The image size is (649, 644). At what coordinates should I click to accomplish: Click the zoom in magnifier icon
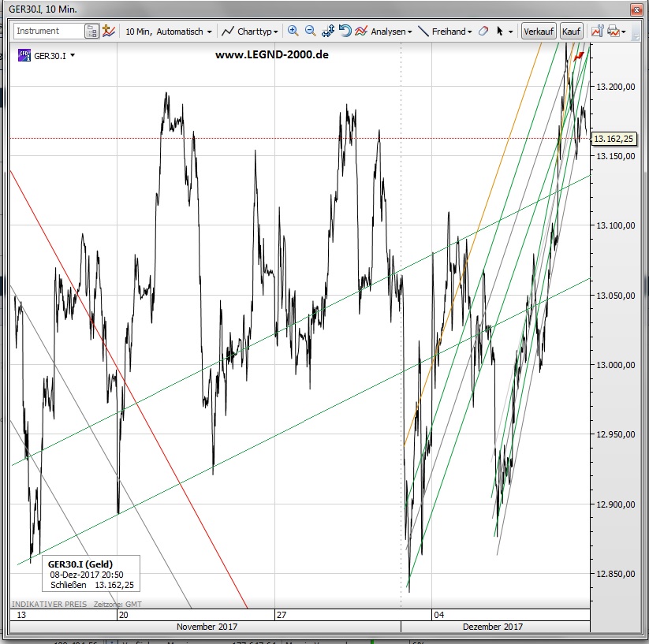click(x=293, y=32)
